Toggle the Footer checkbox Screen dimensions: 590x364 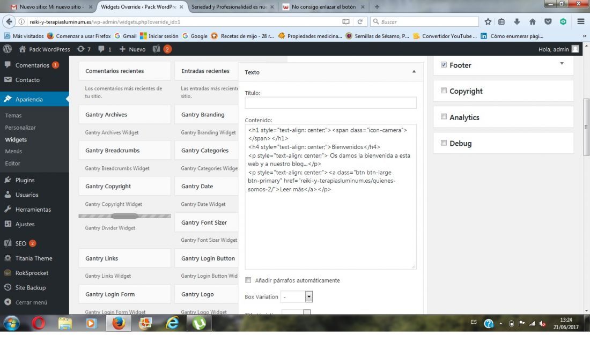click(444, 65)
